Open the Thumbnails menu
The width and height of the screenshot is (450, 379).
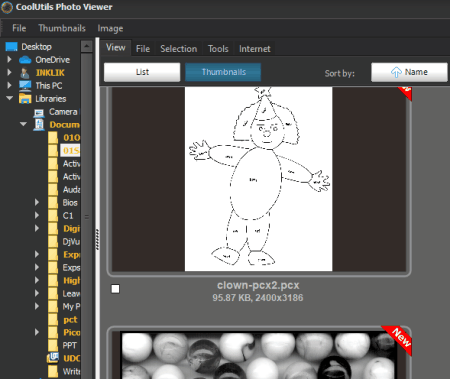point(62,28)
